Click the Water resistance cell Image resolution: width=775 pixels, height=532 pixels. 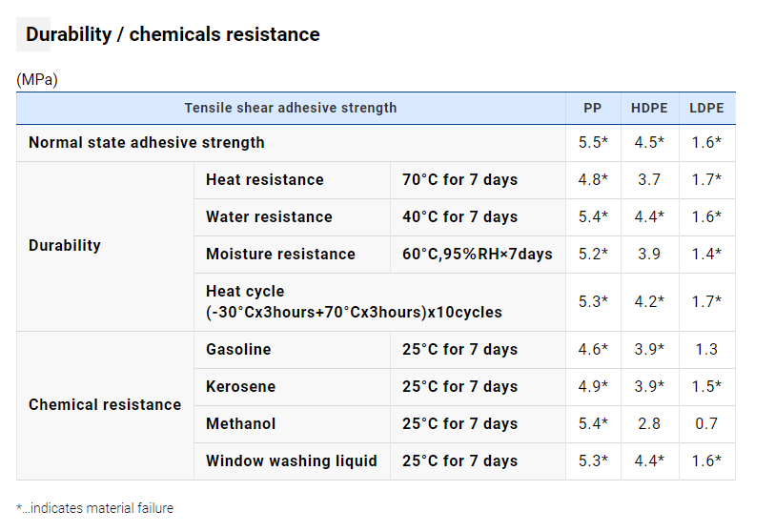[x=269, y=216]
